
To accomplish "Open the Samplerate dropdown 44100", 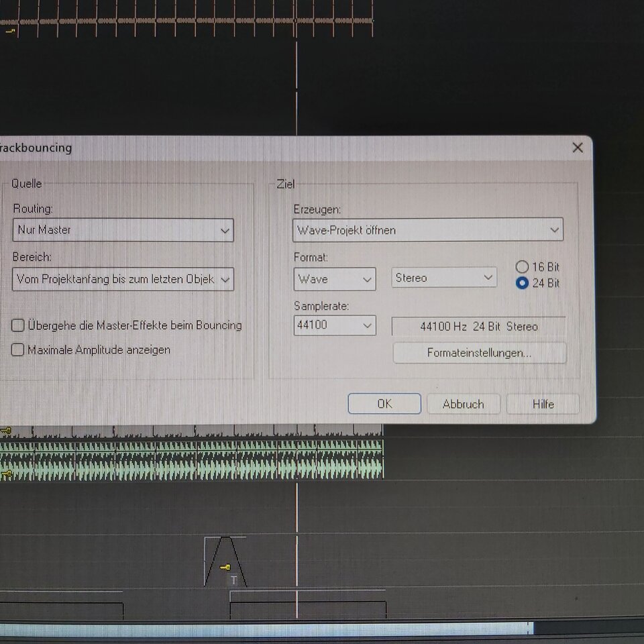I will (x=334, y=325).
